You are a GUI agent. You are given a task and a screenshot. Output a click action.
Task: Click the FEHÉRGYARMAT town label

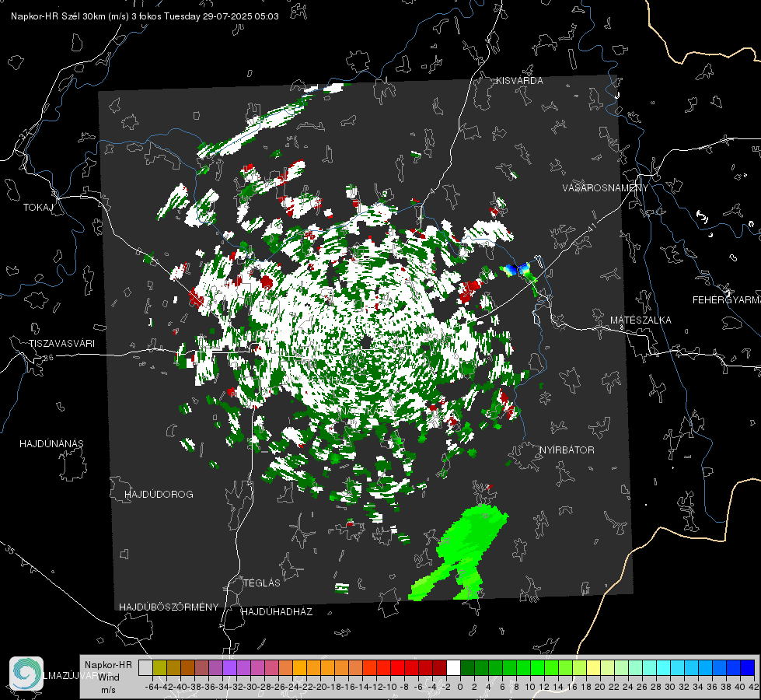(x=726, y=300)
